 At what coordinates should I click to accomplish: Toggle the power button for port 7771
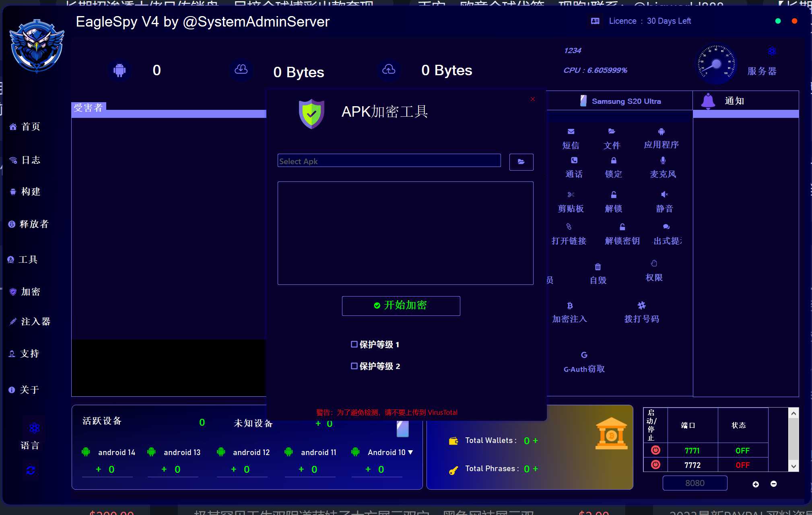coord(655,450)
